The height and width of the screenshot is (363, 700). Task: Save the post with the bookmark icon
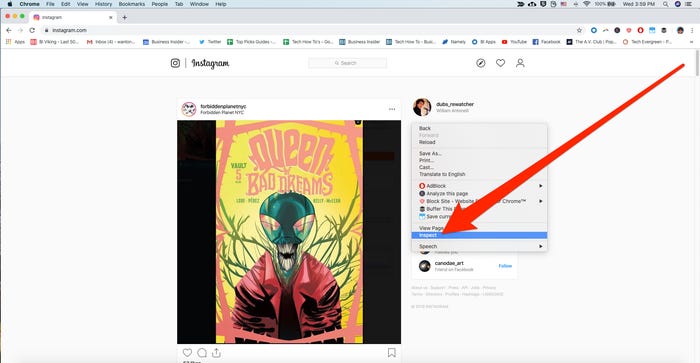[392, 353]
